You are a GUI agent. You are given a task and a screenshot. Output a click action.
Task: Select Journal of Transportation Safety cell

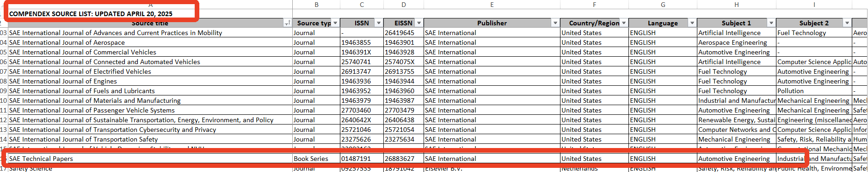point(150,139)
